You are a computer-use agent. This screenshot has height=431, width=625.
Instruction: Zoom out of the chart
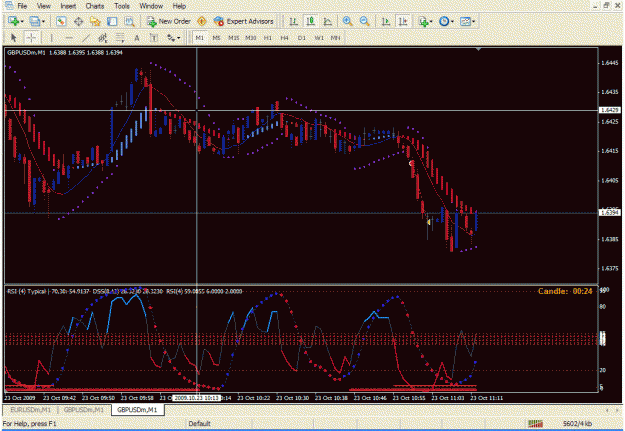(x=364, y=21)
